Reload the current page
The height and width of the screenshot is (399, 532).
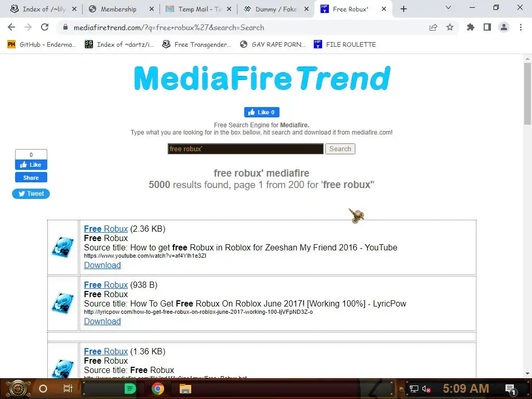45,28
